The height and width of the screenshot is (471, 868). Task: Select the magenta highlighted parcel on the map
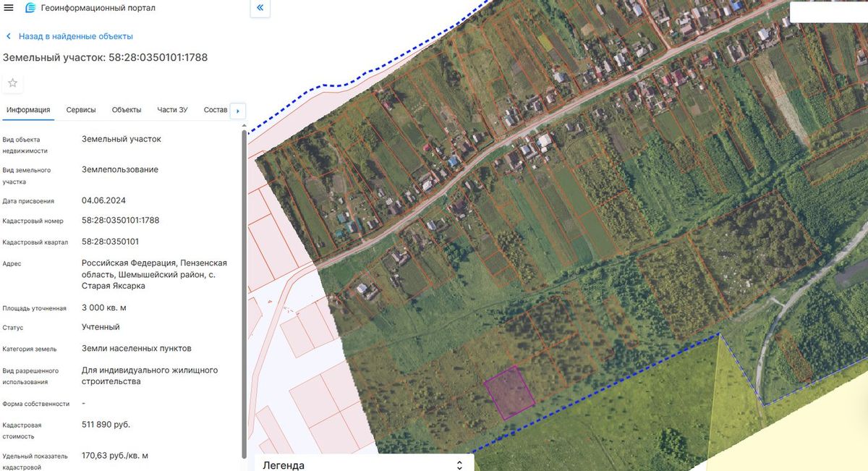pos(510,393)
